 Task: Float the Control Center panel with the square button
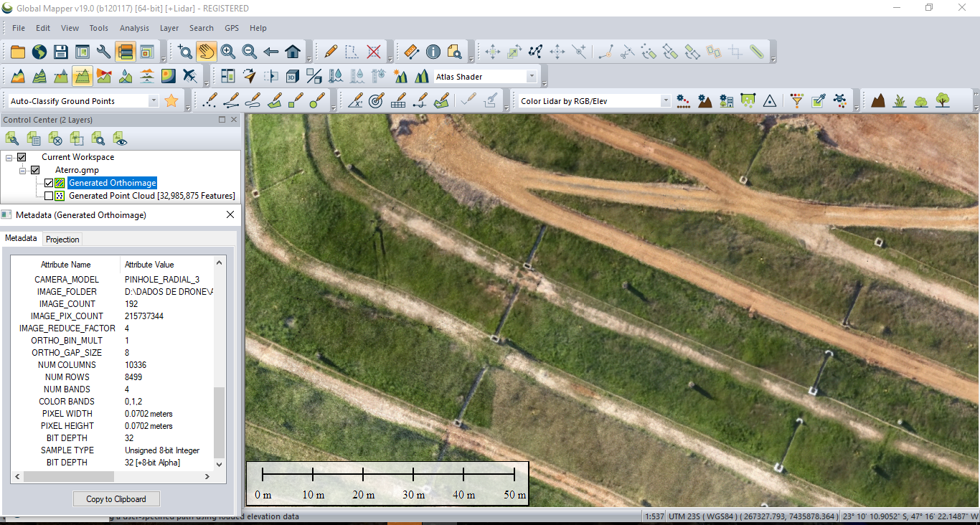pos(222,120)
